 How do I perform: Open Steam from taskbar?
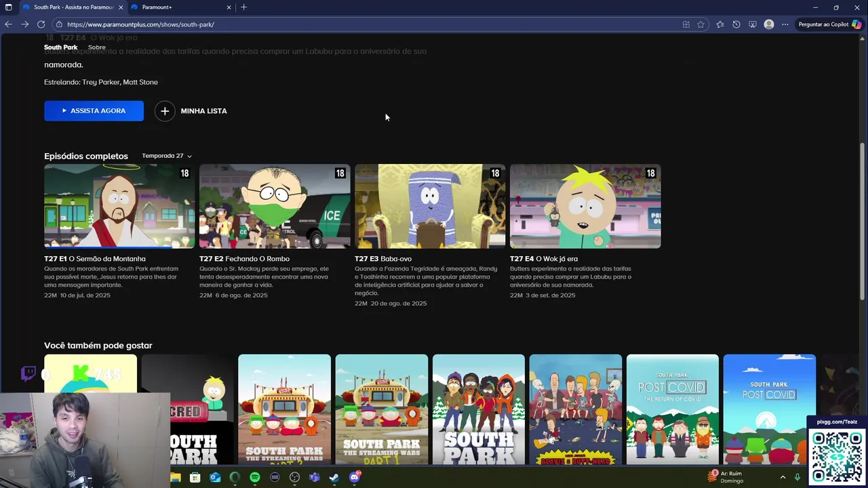(x=334, y=477)
